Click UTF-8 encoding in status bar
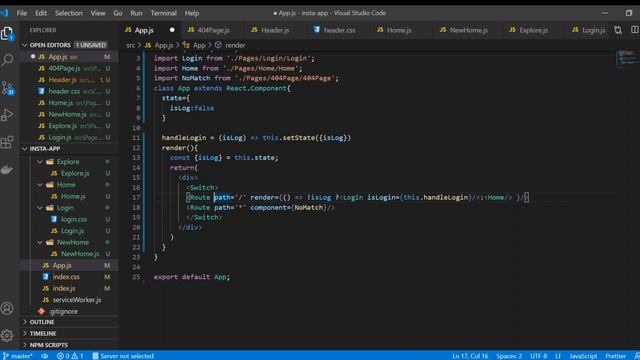The height and width of the screenshot is (360, 640). click(x=538, y=356)
